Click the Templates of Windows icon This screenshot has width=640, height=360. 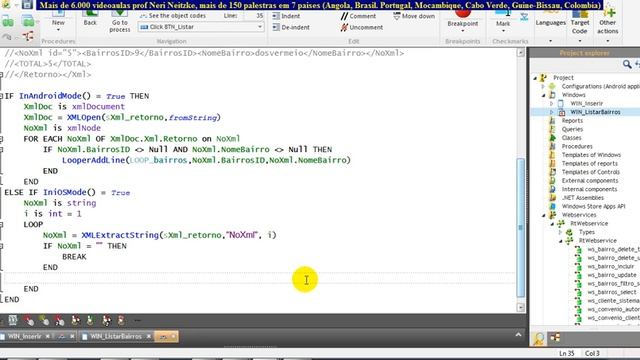point(552,155)
